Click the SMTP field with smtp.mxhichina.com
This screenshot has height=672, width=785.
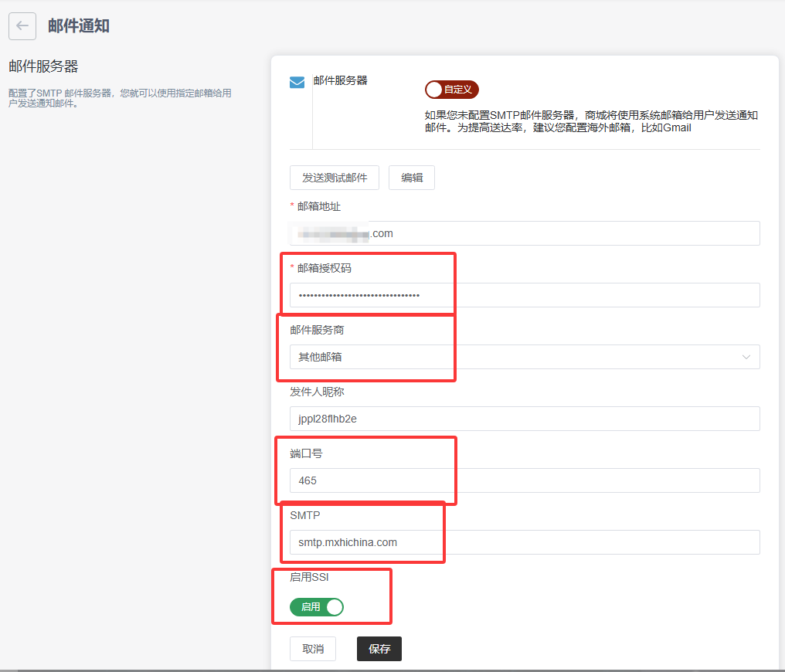524,542
